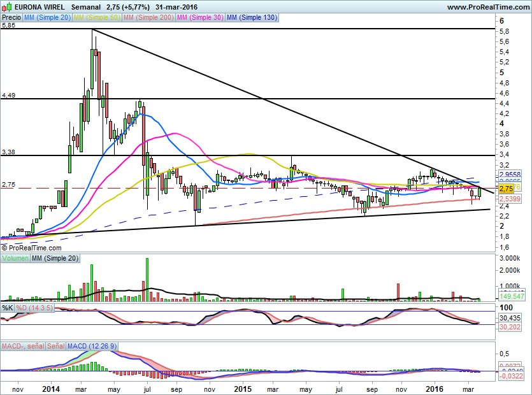This screenshot has height=395, width=532.
Task: Click the -0,0322 MACD value tag
Action: coord(510,376)
